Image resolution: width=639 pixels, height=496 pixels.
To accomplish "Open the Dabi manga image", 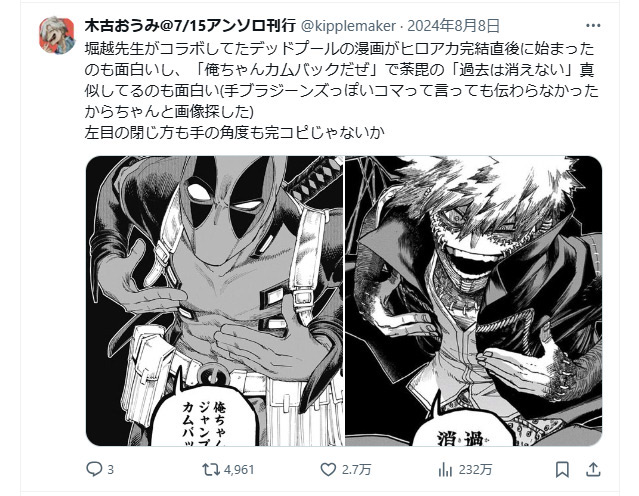I will pyautogui.click(x=474, y=301).
